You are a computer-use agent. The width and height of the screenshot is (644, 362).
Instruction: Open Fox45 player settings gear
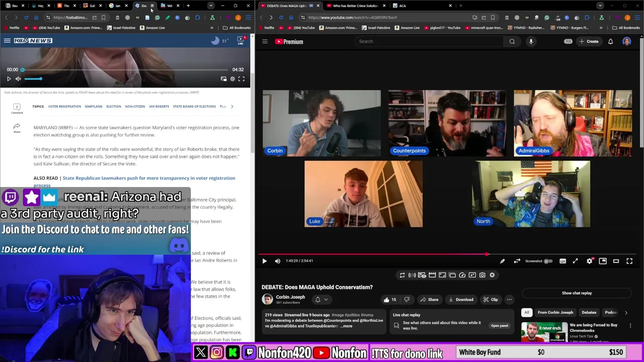232,79
